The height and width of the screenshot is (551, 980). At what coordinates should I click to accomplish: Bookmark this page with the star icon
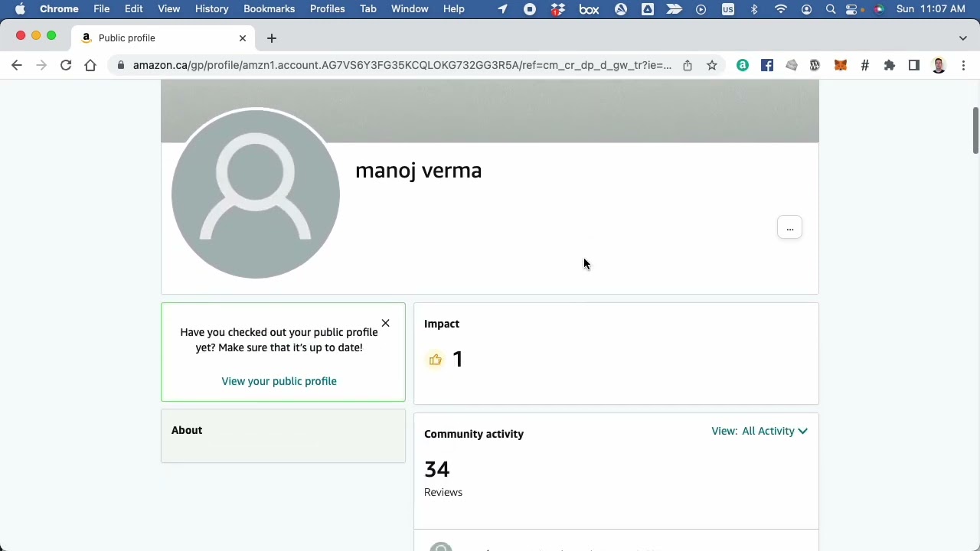(x=712, y=65)
